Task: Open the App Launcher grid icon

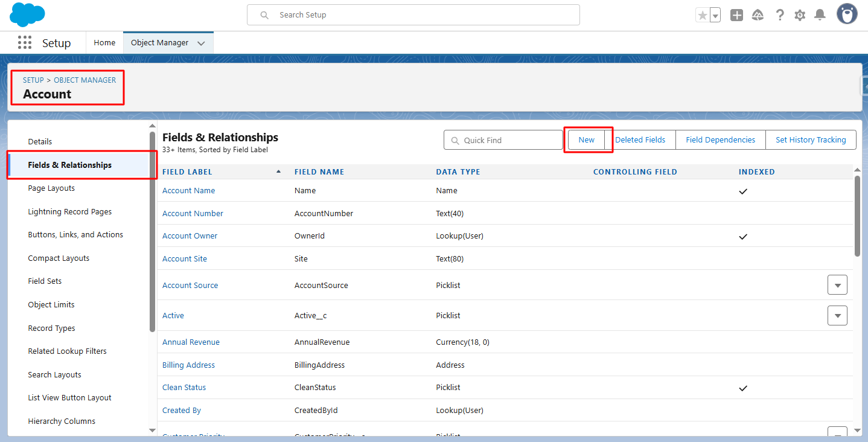Action: [x=25, y=43]
